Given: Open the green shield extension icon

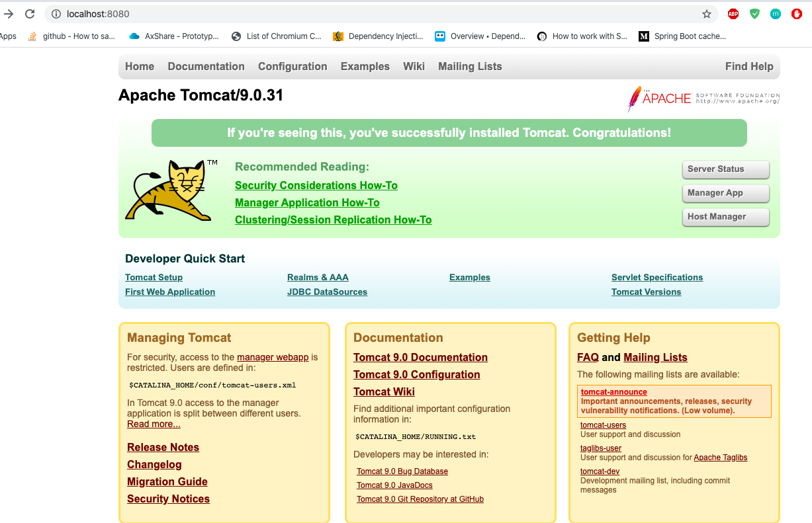Looking at the screenshot, I should (754, 14).
